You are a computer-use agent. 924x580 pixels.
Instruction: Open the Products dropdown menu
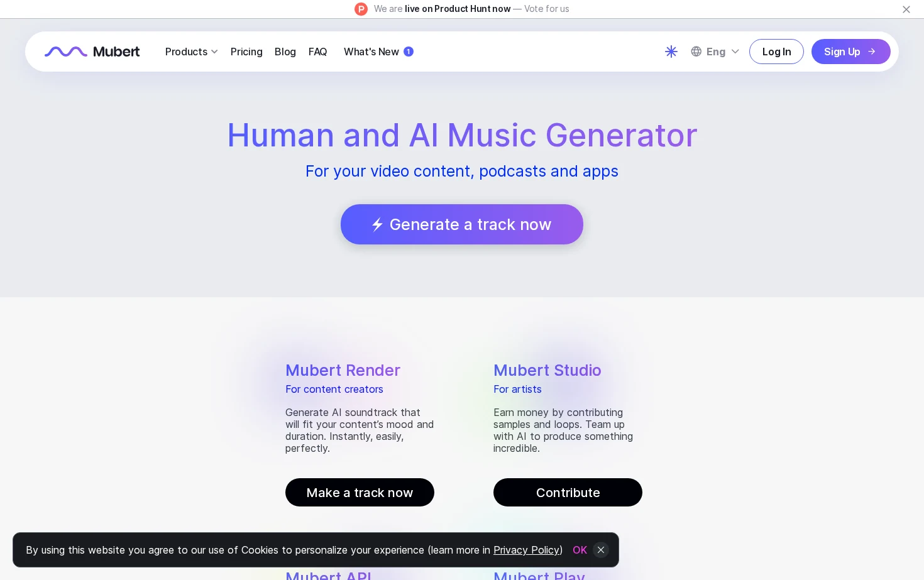[x=191, y=52]
